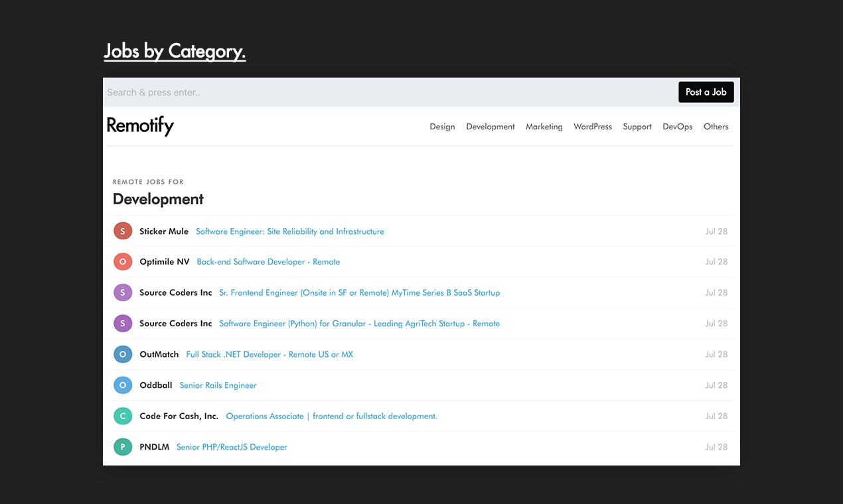Select the Code For Cash avatar icon
Image resolution: width=843 pixels, height=504 pixels.
coord(123,416)
